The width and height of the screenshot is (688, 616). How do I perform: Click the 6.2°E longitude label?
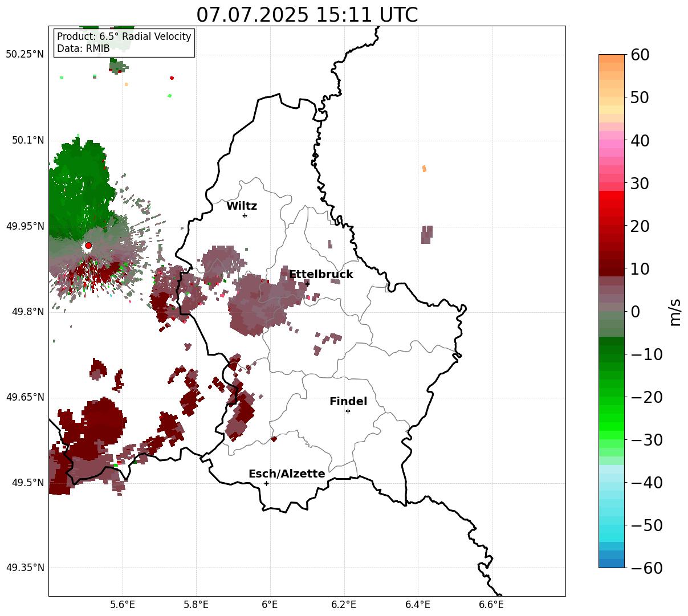click(x=344, y=605)
